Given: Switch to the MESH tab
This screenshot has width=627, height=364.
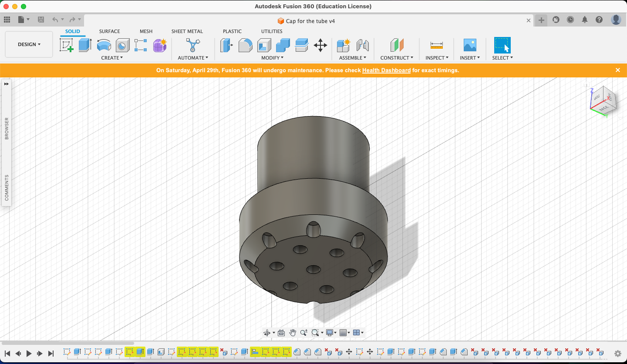Looking at the screenshot, I should click(146, 31).
